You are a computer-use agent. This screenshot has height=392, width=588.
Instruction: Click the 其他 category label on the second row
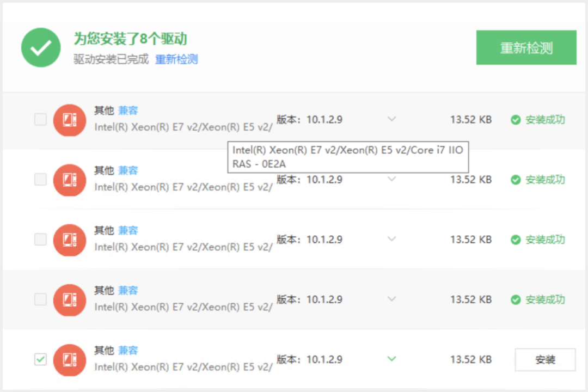[x=103, y=170]
